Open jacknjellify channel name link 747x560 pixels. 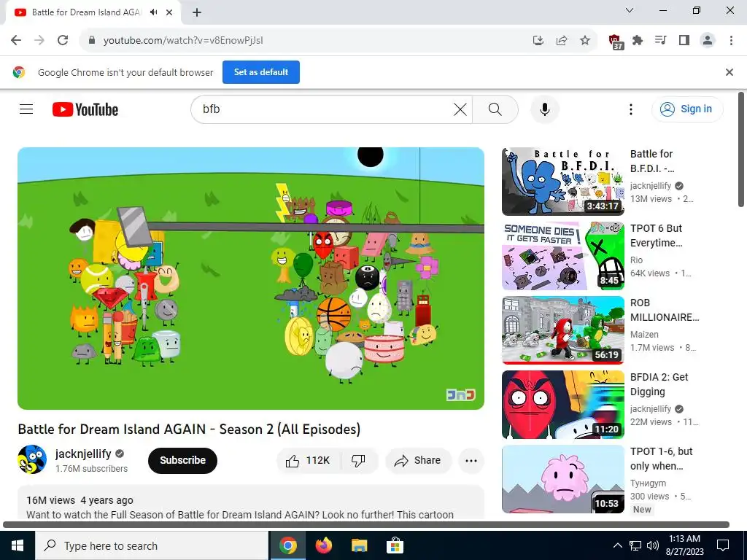pyautogui.click(x=83, y=454)
